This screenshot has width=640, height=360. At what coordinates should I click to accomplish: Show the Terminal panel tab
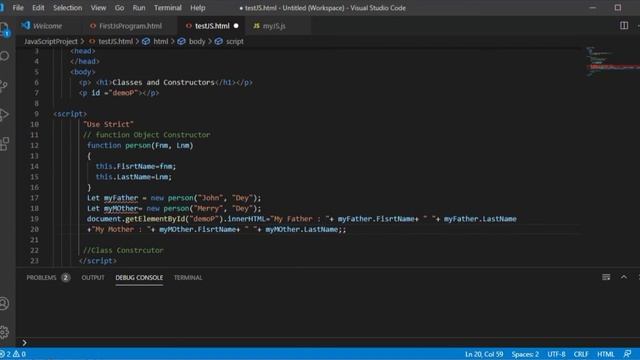(188, 278)
